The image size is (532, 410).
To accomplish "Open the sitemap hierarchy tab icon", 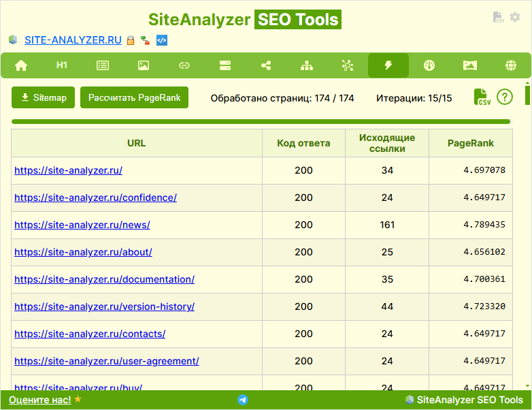I will 307,65.
